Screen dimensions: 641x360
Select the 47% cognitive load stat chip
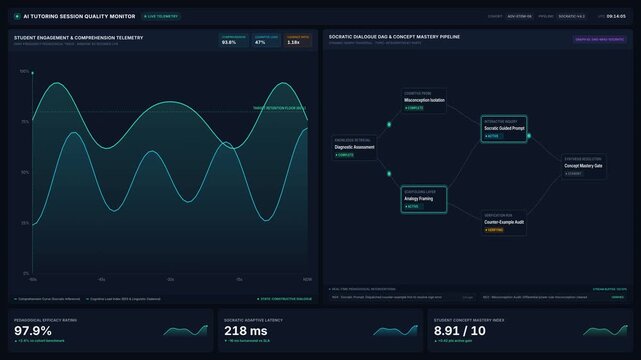(266, 40)
